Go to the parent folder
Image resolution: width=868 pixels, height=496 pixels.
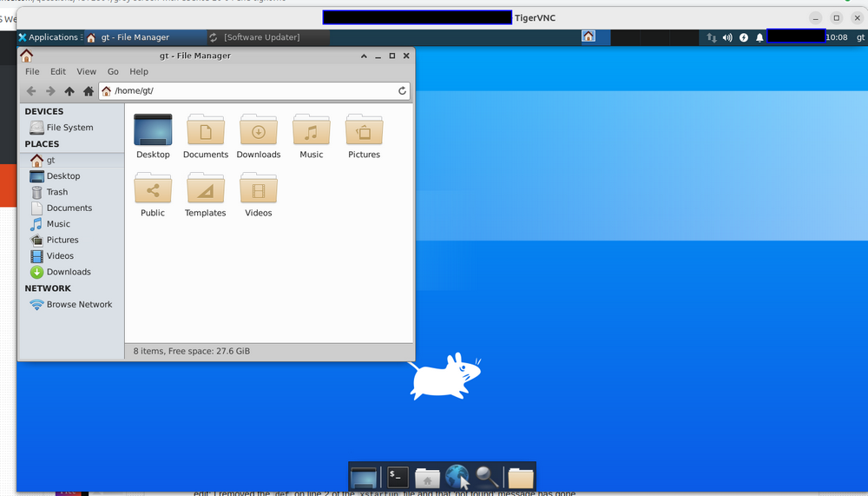(x=69, y=91)
